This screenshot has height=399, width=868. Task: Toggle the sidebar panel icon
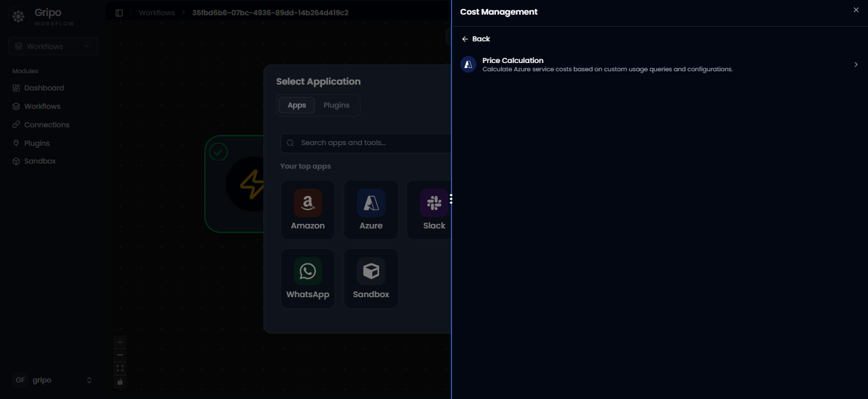click(119, 13)
